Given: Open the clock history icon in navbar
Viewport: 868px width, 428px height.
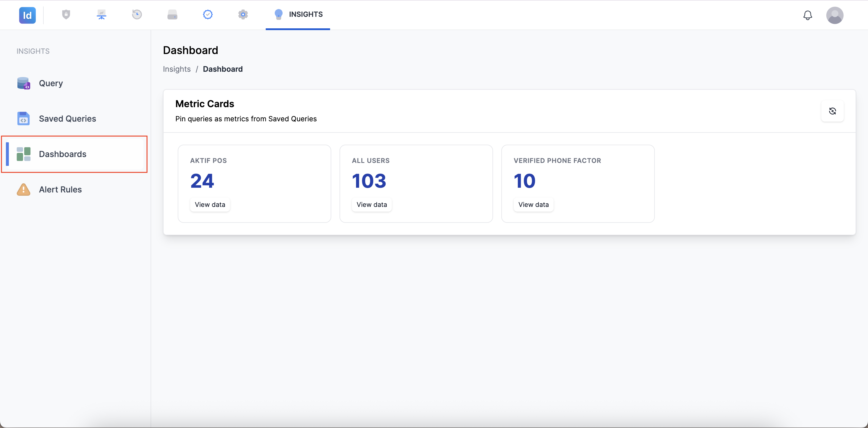Looking at the screenshot, I should pyautogui.click(x=137, y=14).
